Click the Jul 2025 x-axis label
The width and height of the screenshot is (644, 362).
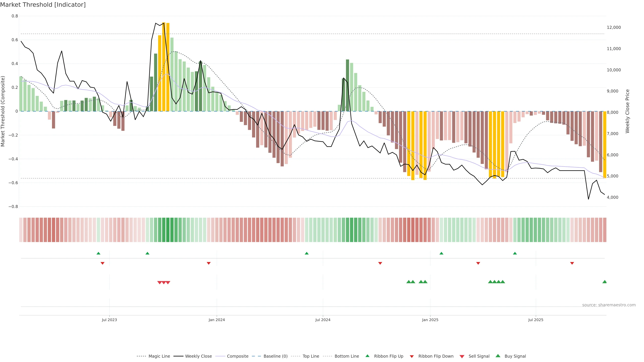[536, 320]
